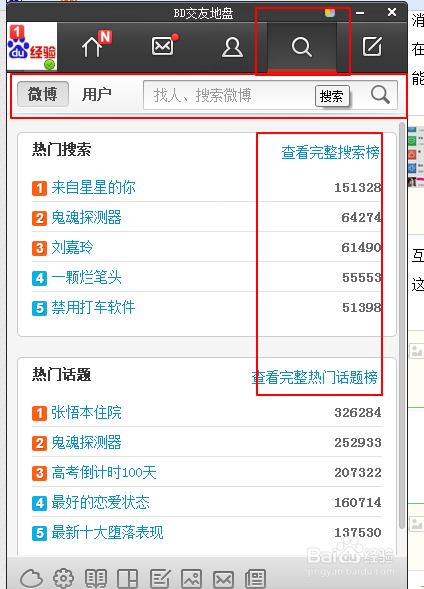
Task: Open hot search 禁用打车软件
Action: (93, 307)
